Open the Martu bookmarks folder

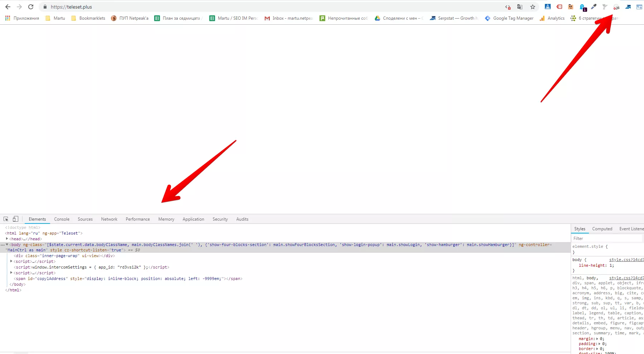point(55,18)
